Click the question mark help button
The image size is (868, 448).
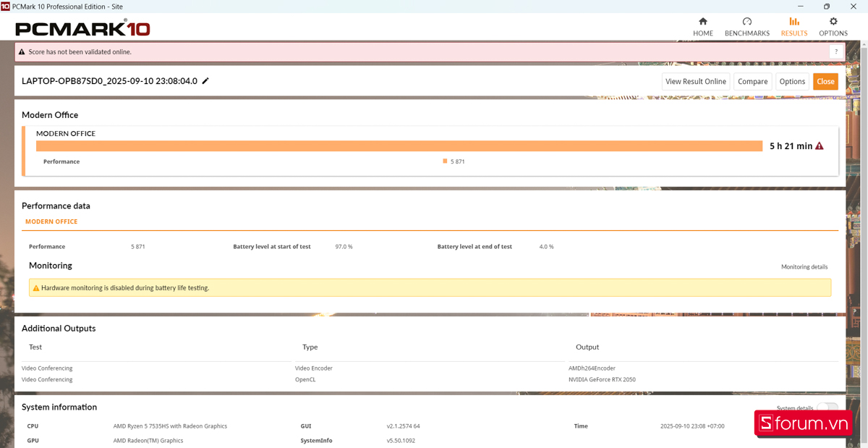[836, 52]
